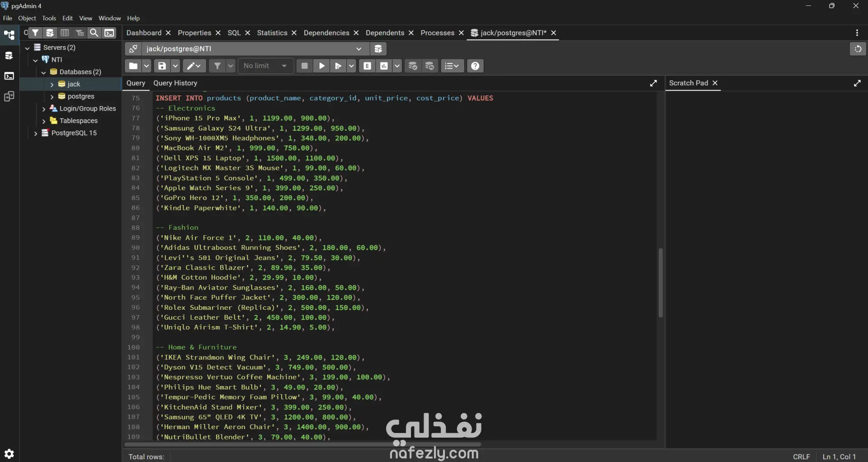868x462 pixels.
Task: Switch to the Query History tab
Action: [175, 83]
